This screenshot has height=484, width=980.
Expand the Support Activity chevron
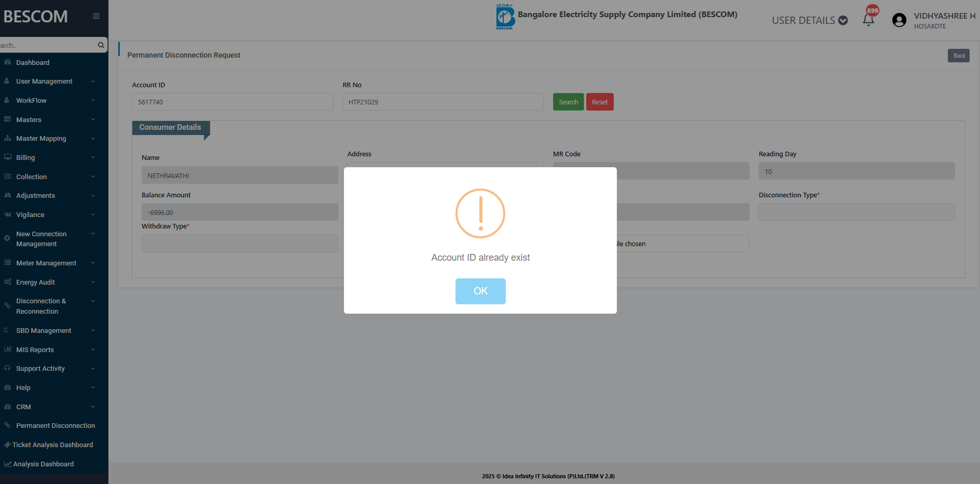[x=93, y=368]
